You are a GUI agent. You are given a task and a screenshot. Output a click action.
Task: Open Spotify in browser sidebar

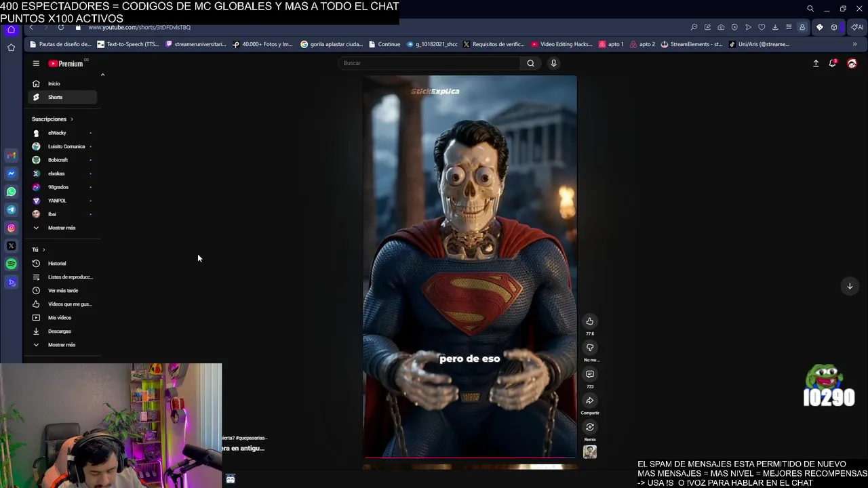point(11,264)
